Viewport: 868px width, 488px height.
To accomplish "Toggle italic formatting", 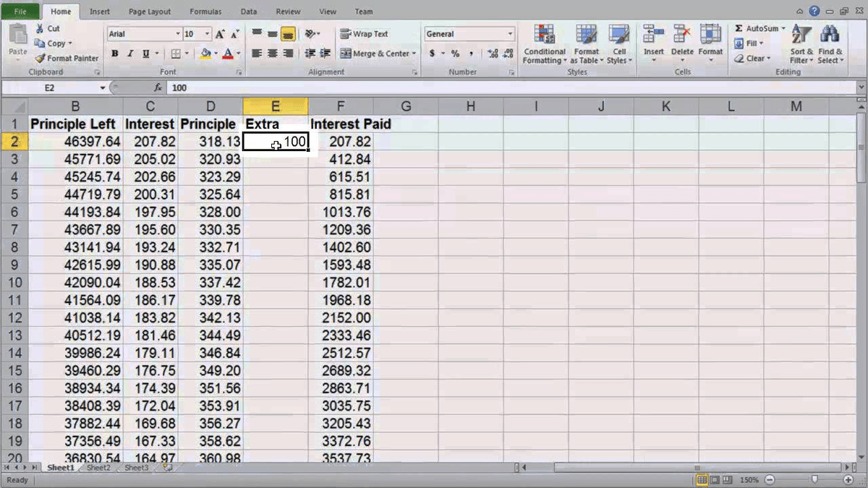I will (130, 53).
